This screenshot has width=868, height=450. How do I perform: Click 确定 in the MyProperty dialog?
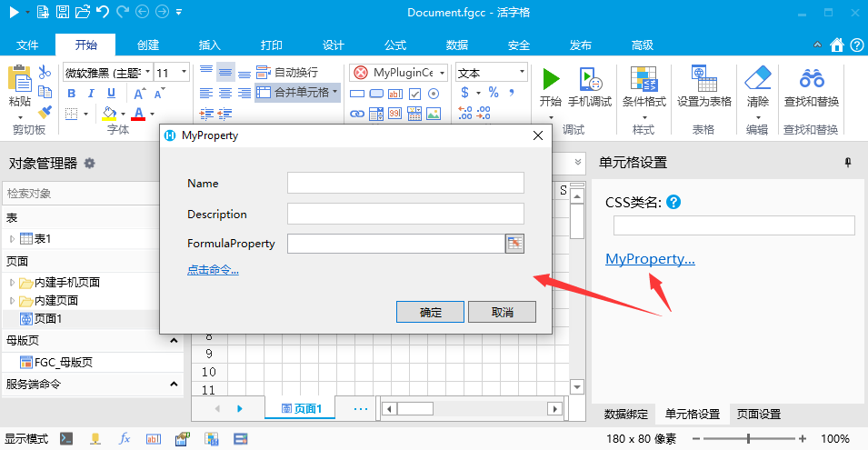point(430,312)
